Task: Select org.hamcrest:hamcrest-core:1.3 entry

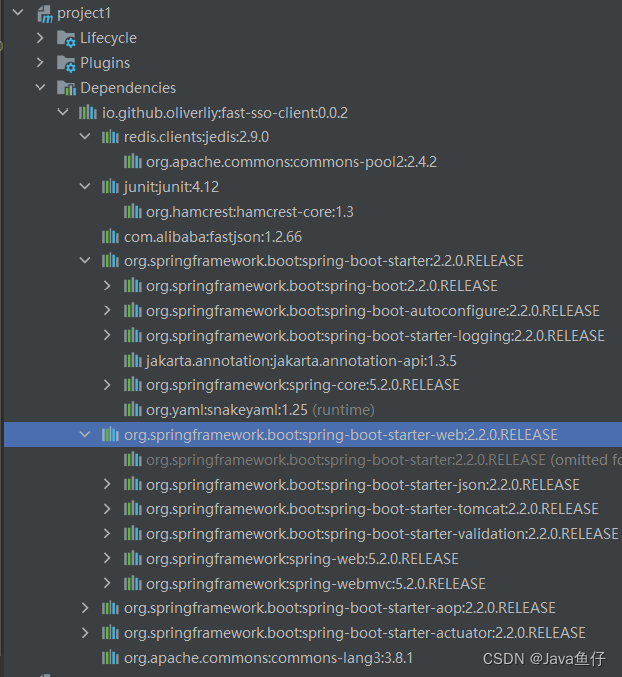Action: 249,211
